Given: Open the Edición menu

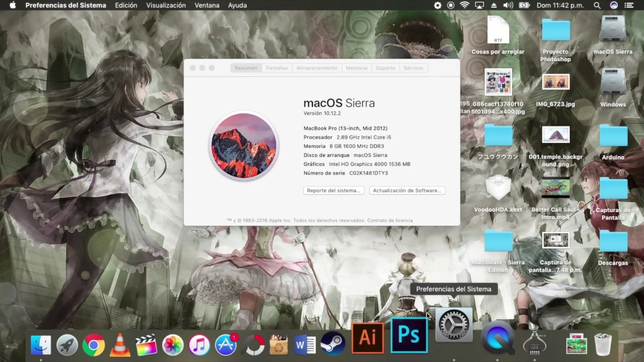Looking at the screenshot, I should tap(126, 5).
